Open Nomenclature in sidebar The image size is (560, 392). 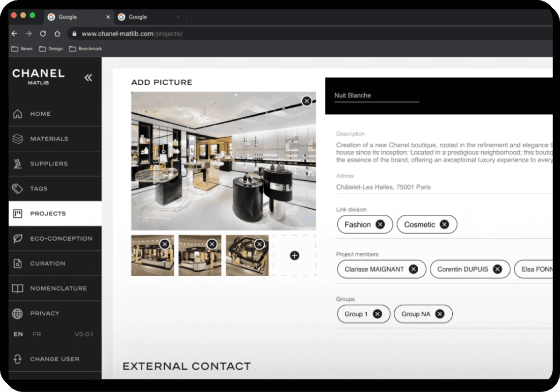[55, 288]
